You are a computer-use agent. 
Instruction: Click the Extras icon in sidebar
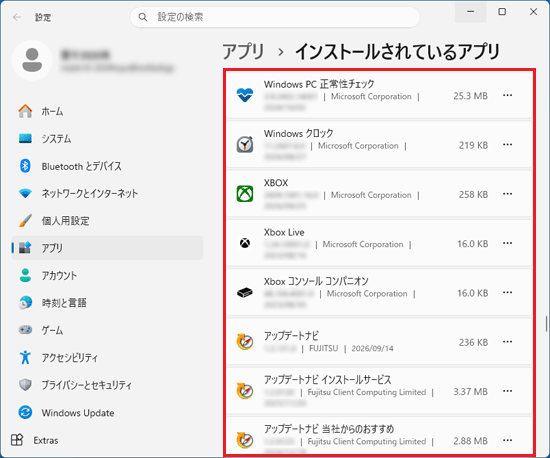17,440
